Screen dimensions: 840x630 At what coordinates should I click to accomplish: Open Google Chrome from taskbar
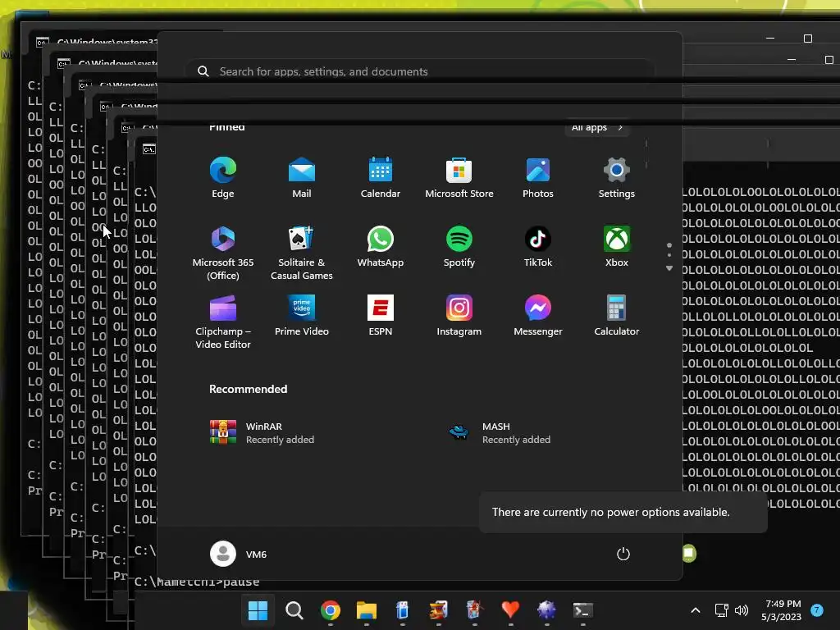coord(331,610)
